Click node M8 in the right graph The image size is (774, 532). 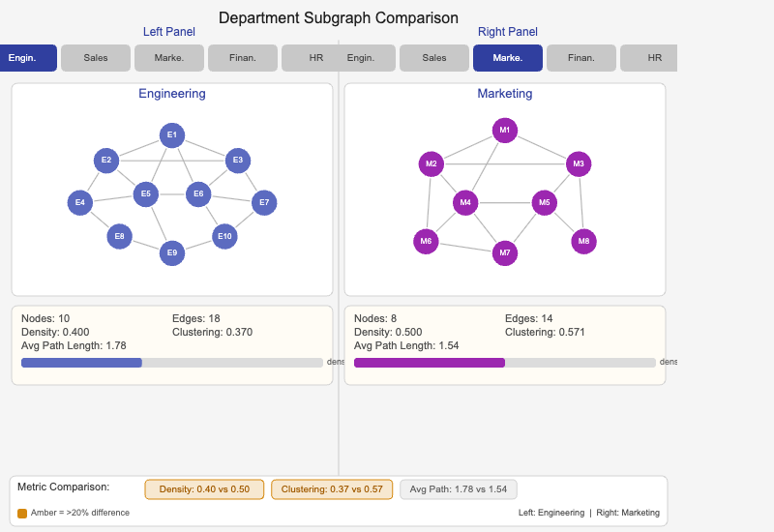[x=583, y=241]
